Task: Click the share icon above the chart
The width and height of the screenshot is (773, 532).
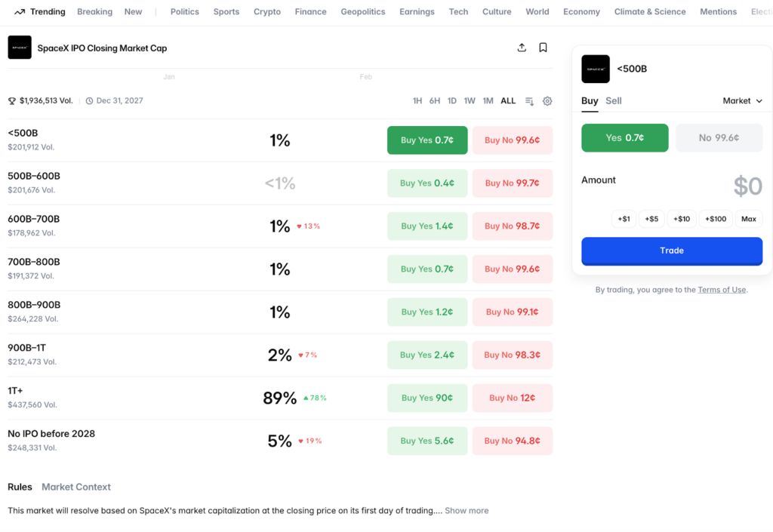Action: (x=522, y=47)
